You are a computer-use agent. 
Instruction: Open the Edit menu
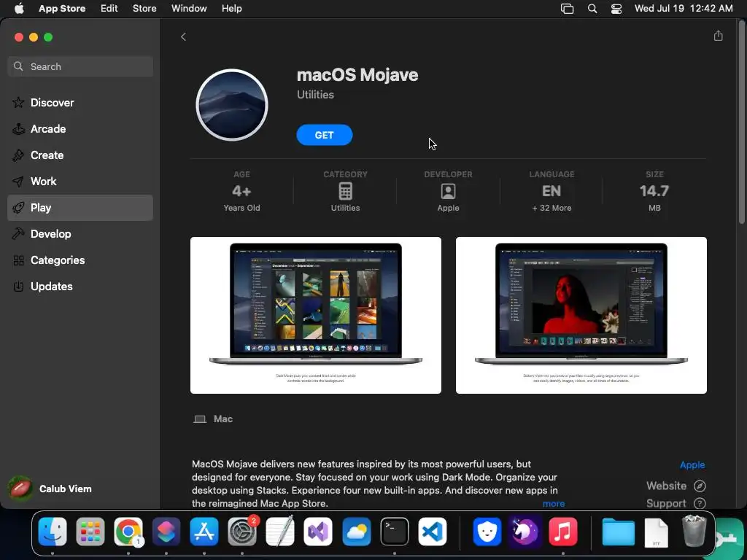[x=109, y=8]
